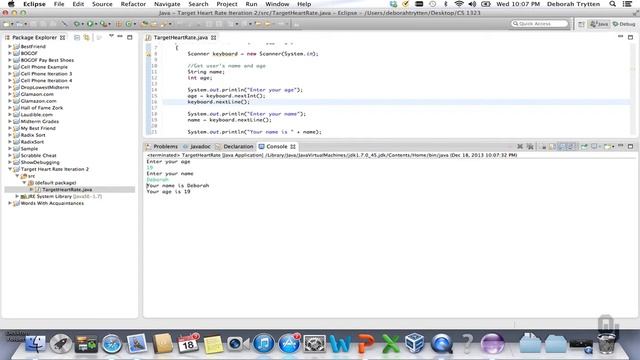Click the Open Perspective icon
The width and height of the screenshot is (640, 360).
coord(581,24)
